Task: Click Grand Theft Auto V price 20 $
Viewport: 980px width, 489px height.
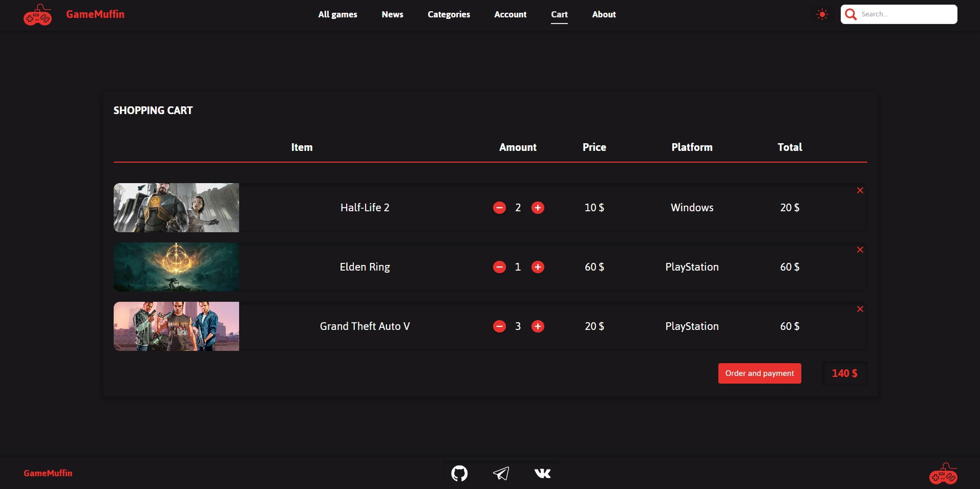Action: point(594,326)
